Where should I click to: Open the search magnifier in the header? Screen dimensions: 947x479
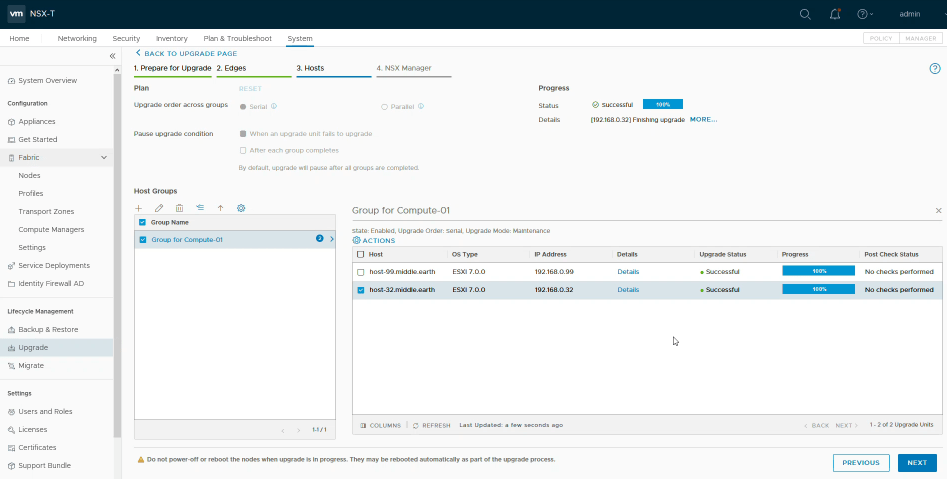(806, 14)
